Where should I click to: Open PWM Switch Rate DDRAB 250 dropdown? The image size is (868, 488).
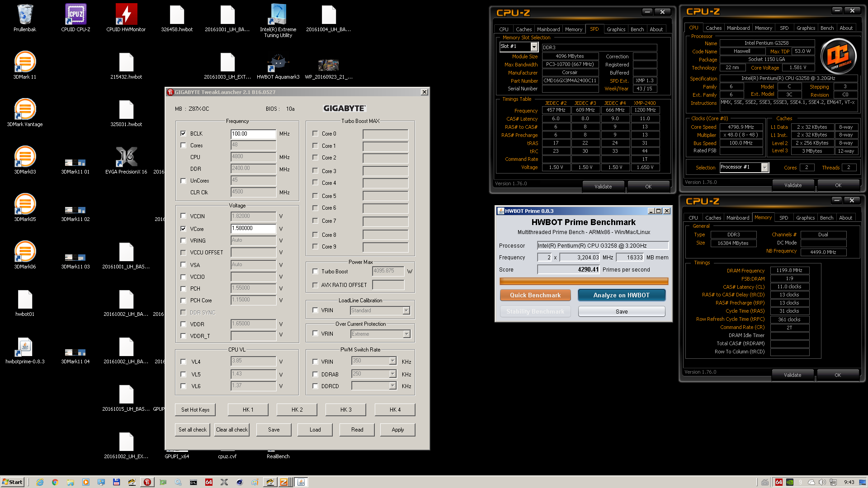(x=392, y=374)
